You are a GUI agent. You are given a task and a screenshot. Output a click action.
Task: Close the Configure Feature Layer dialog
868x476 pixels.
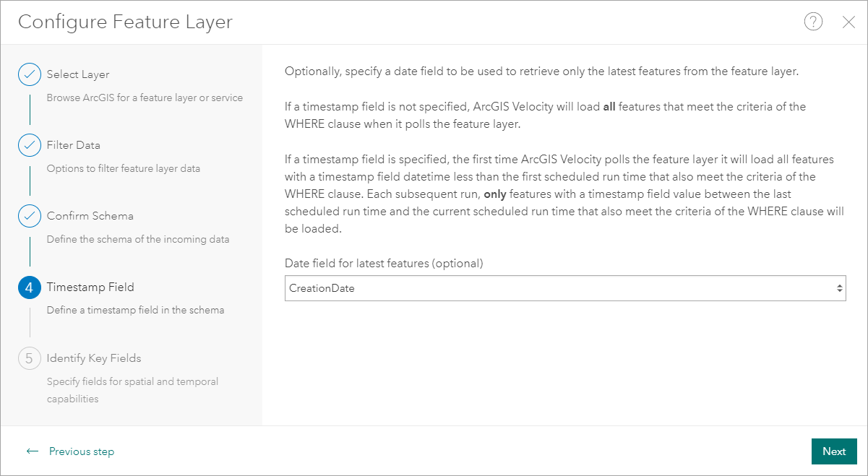pos(849,22)
